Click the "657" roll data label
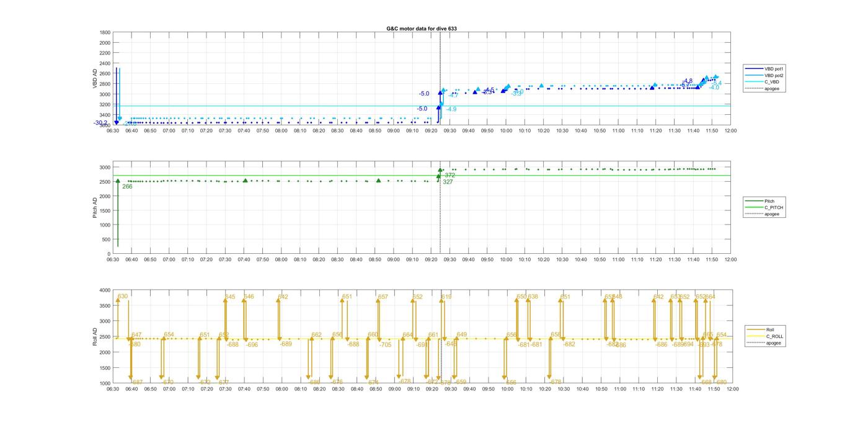The height and width of the screenshot is (430, 868). pyautogui.click(x=383, y=297)
